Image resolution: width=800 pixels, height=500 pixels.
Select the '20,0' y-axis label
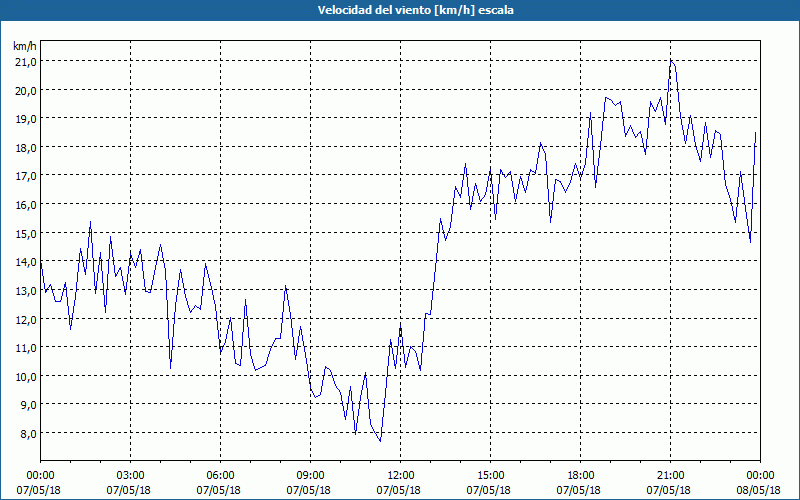click(x=26, y=90)
